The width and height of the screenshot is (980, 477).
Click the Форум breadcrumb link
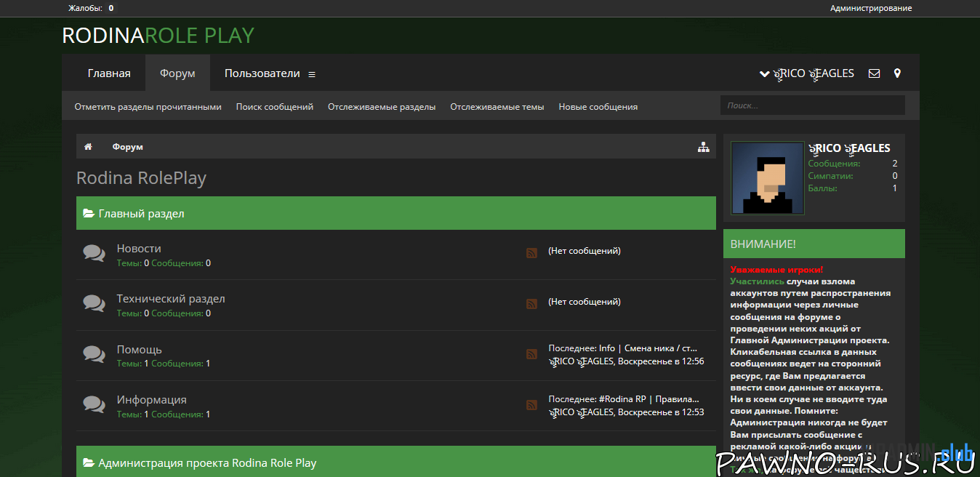[x=127, y=147]
